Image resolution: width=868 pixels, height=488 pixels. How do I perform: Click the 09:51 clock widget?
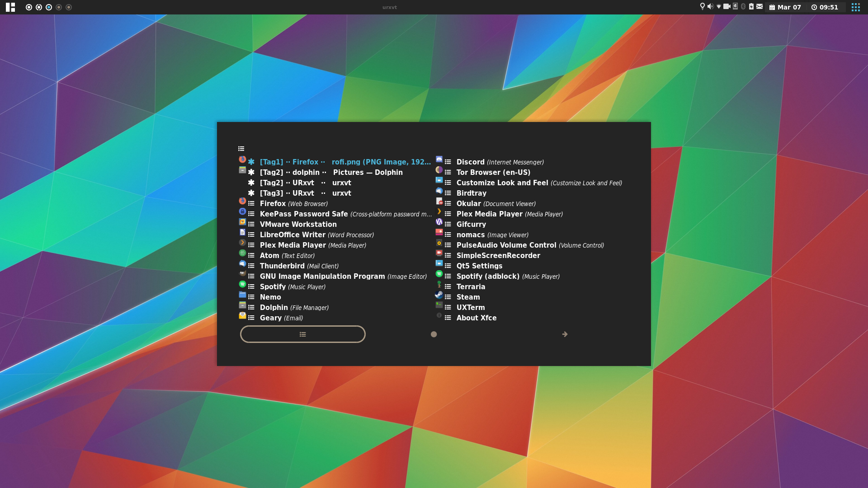click(x=825, y=7)
